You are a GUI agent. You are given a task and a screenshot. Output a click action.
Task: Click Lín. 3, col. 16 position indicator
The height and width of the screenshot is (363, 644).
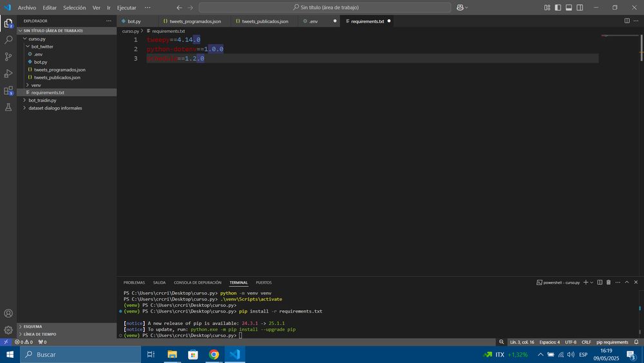point(522,342)
